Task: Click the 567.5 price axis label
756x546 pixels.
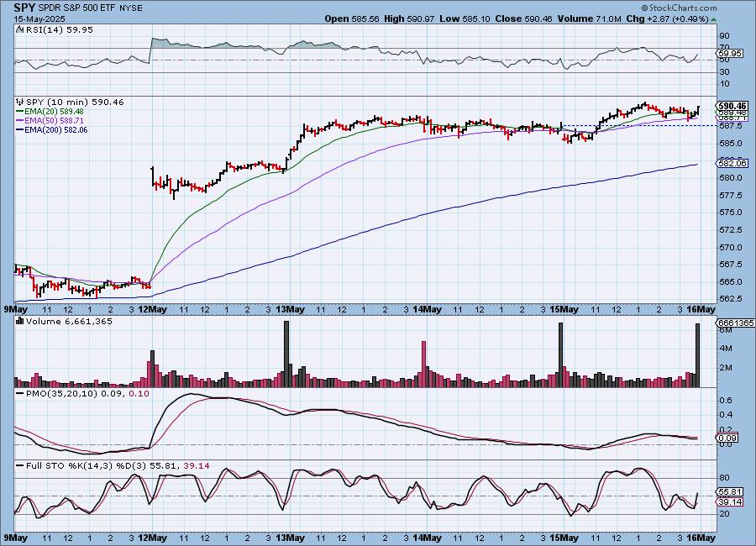Action: [x=731, y=265]
